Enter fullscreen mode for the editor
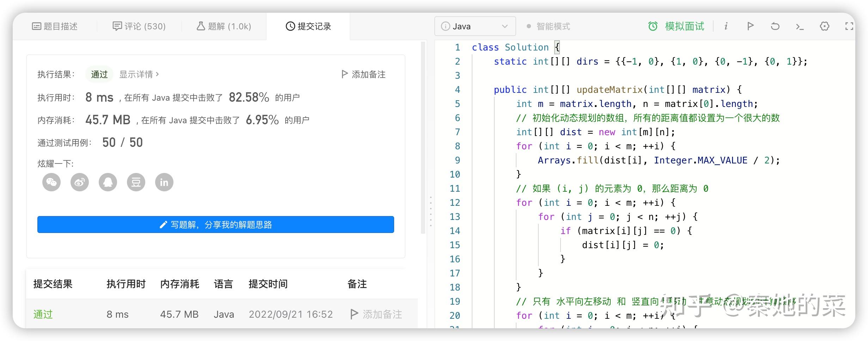Image resolution: width=868 pixels, height=341 pixels. 850,26
